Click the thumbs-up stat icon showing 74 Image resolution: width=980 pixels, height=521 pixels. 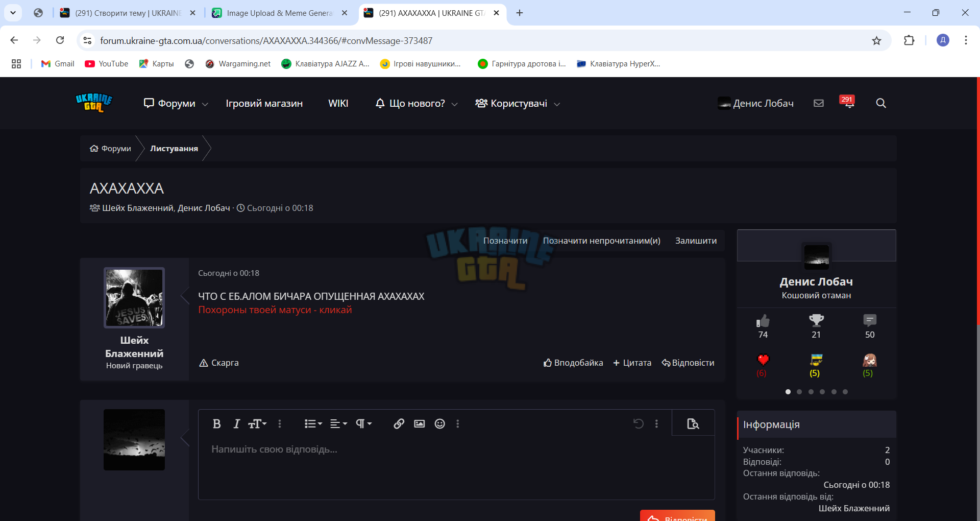763,321
